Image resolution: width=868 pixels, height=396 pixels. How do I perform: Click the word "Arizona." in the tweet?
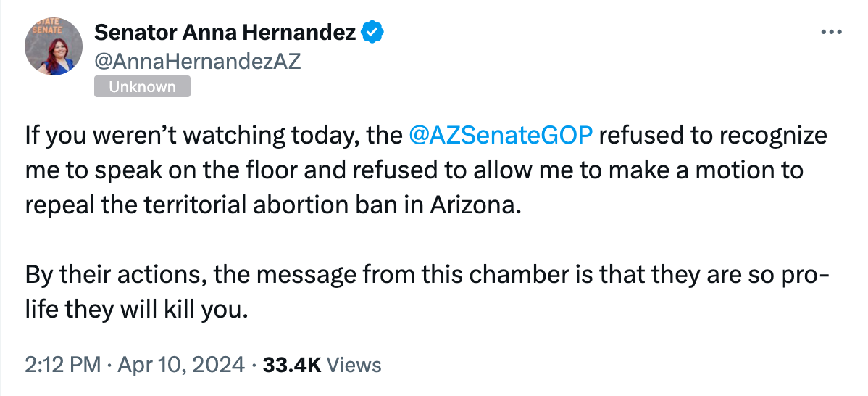475,204
